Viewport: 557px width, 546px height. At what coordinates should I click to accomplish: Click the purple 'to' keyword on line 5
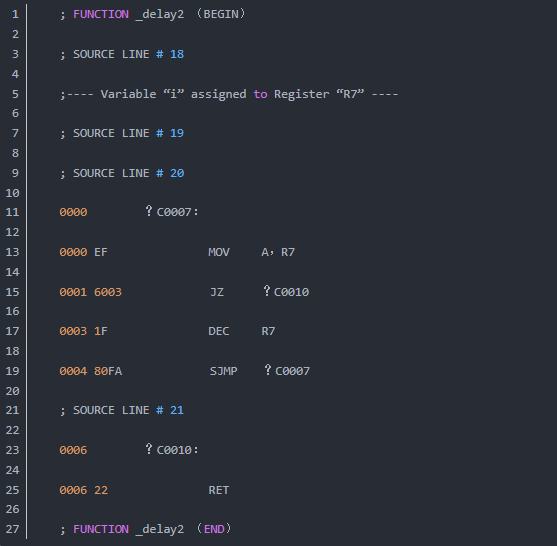coord(260,94)
